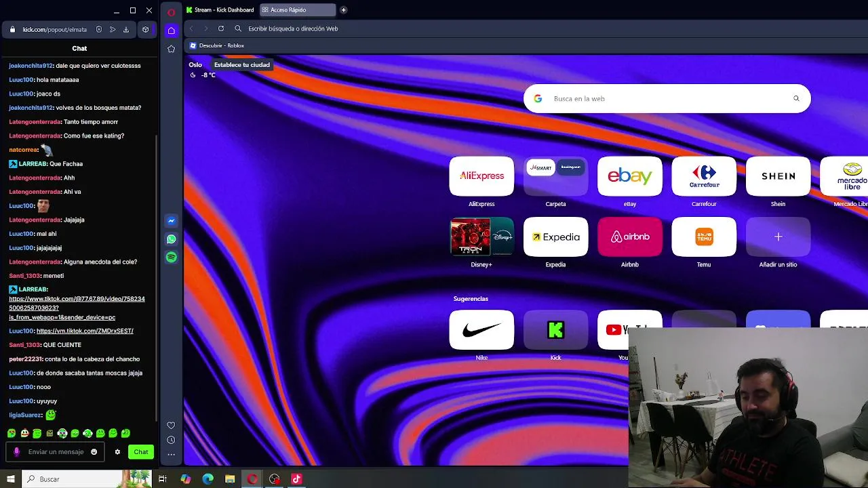Screen dimensions: 868x488
Task: Open the AliExpress speed dial tile
Action: pyautogui.click(x=481, y=176)
